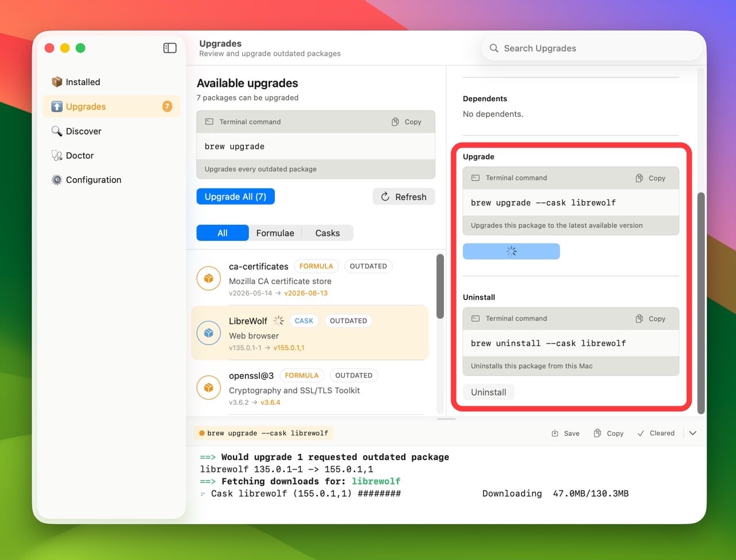Screen dimensions: 736x560
Task: Click the Cleared status button
Action: click(x=655, y=434)
